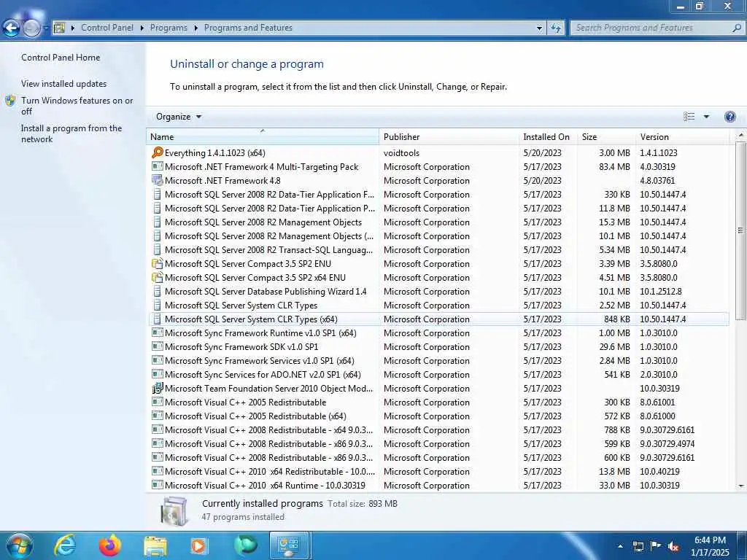Screen dimensions: 747x560
Task: Click the Programs breadcrumb
Action: [169, 28]
